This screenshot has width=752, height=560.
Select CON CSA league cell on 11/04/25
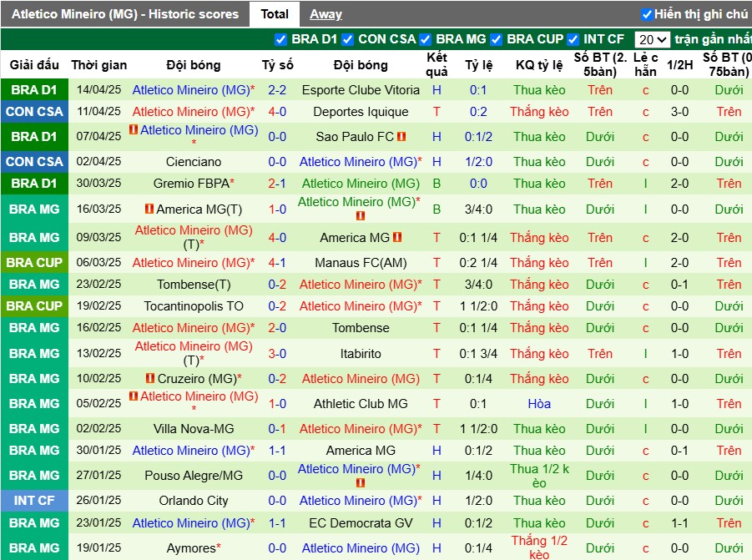[34, 112]
